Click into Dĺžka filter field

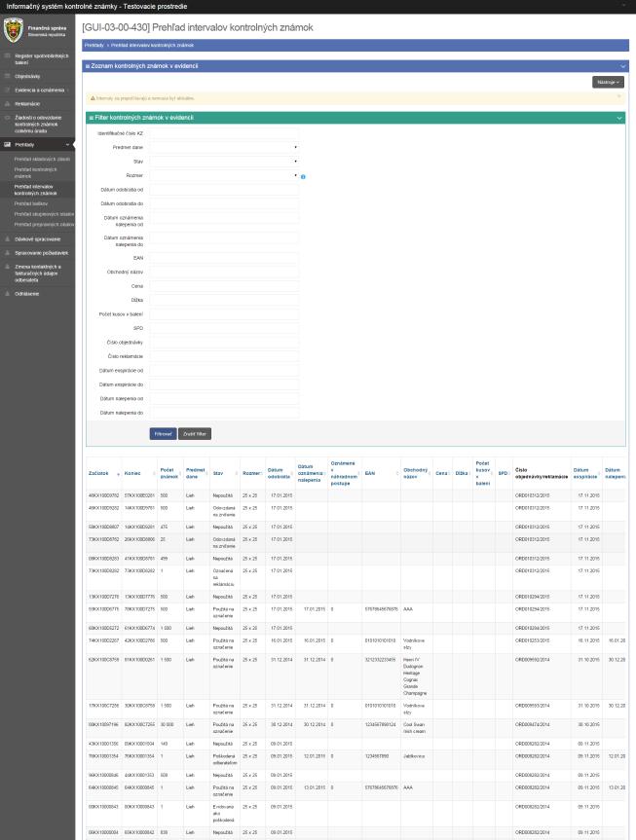[224, 300]
